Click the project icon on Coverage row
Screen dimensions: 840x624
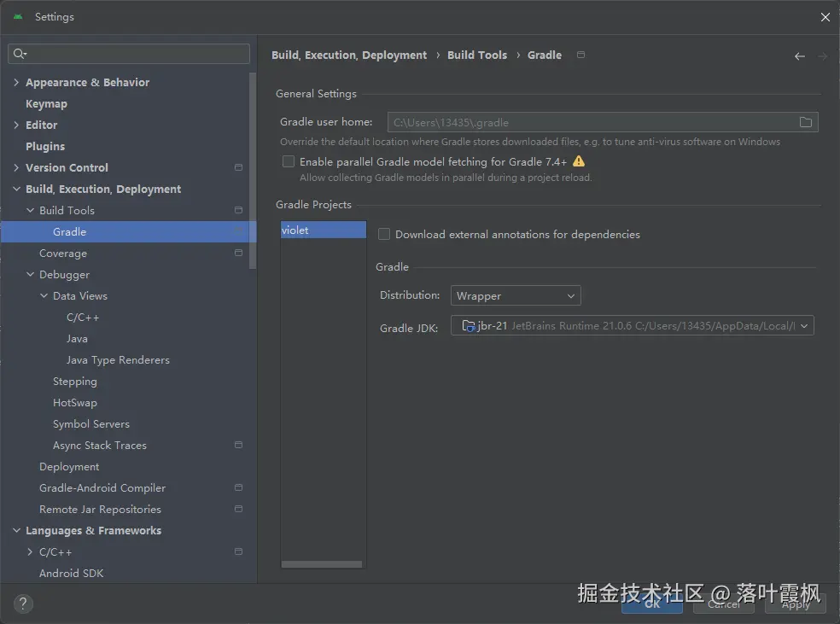click(x=238, y=253)
